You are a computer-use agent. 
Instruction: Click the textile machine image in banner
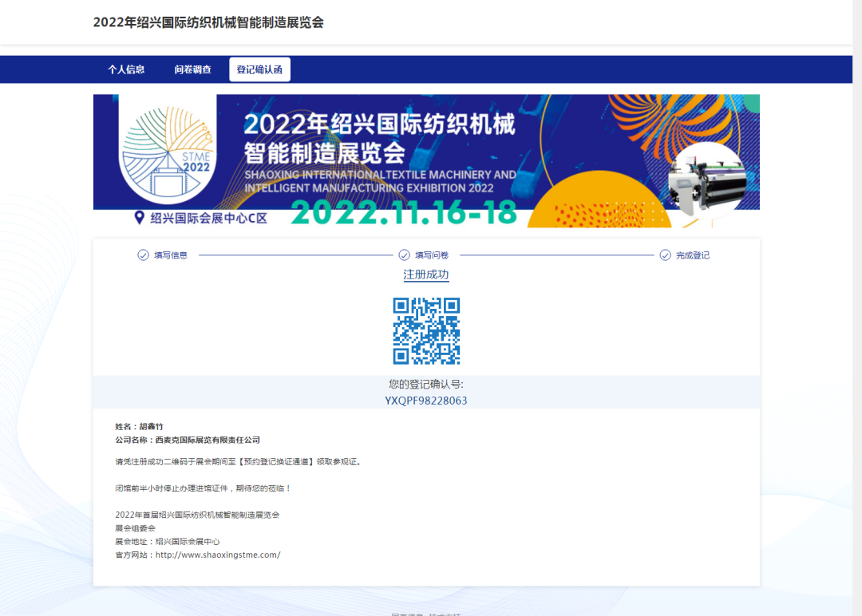pos(707,183)
